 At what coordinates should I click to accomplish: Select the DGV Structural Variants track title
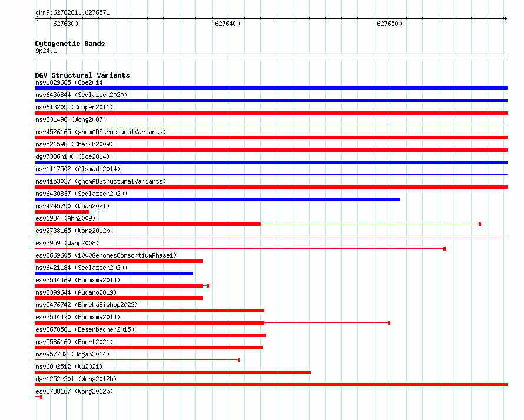(x=82, y=75)
